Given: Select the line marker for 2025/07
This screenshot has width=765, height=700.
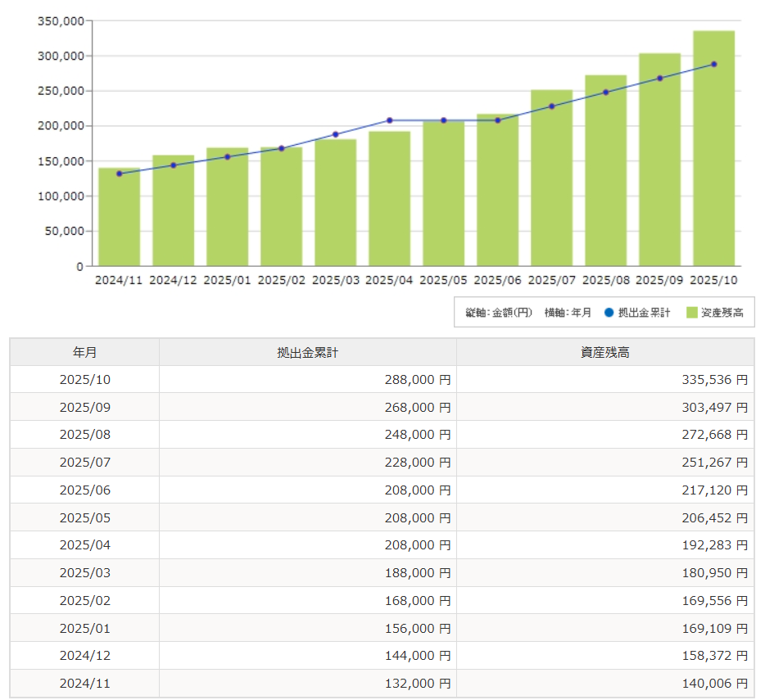Looking at the screenshot, I should [551, 106].
